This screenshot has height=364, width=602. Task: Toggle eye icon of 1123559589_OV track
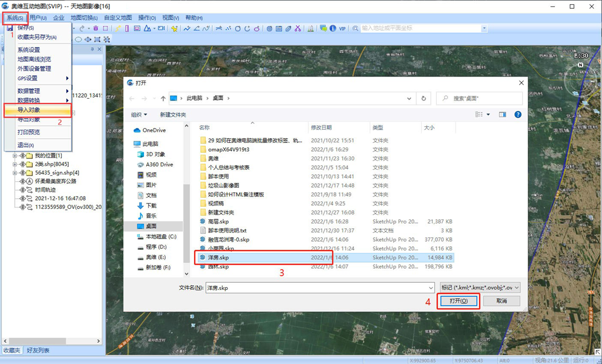point(22,207)
